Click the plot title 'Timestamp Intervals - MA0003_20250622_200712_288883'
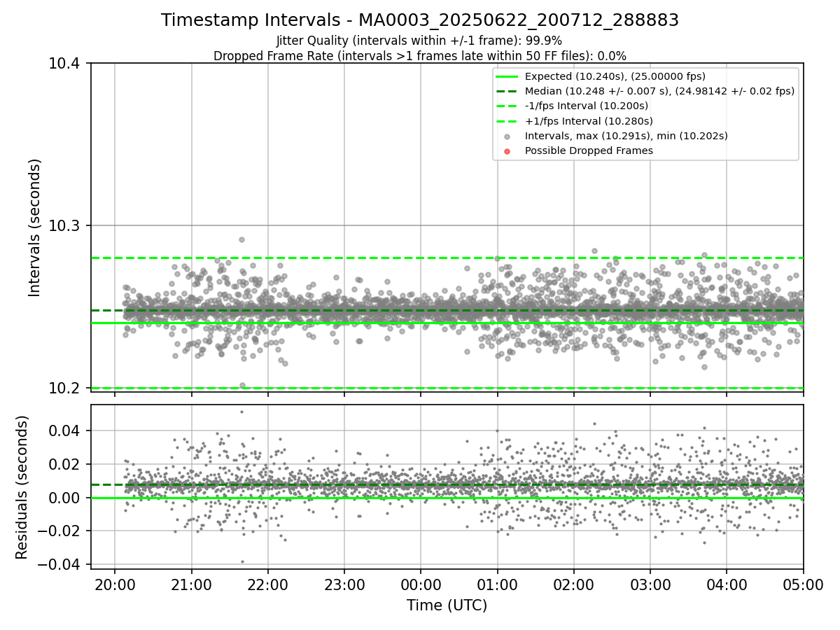840x630 pixels. 420,20
